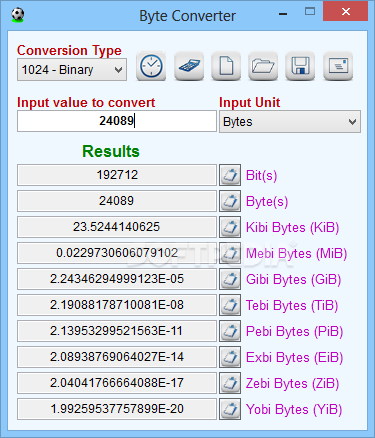Image resolution: width=375 pixels, height=438 pixels.
Task: Click the clock toolbar icon
Action: tap(151, 66)
